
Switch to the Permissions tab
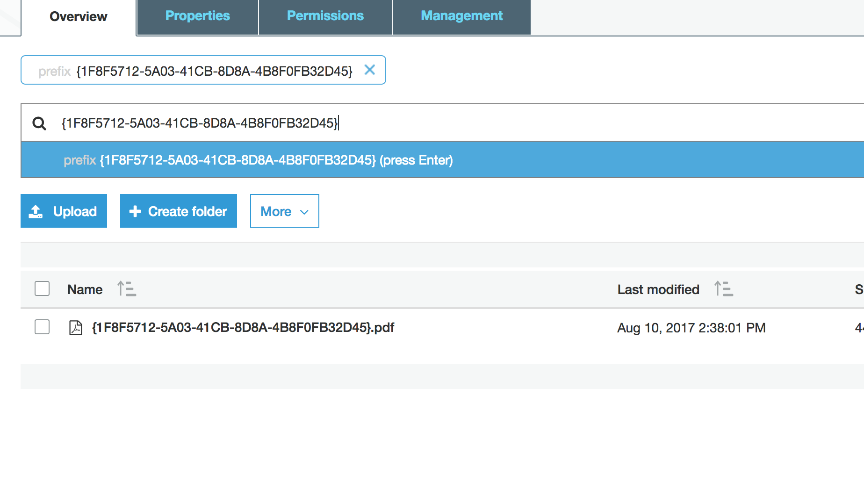click(x=324, y=15)
